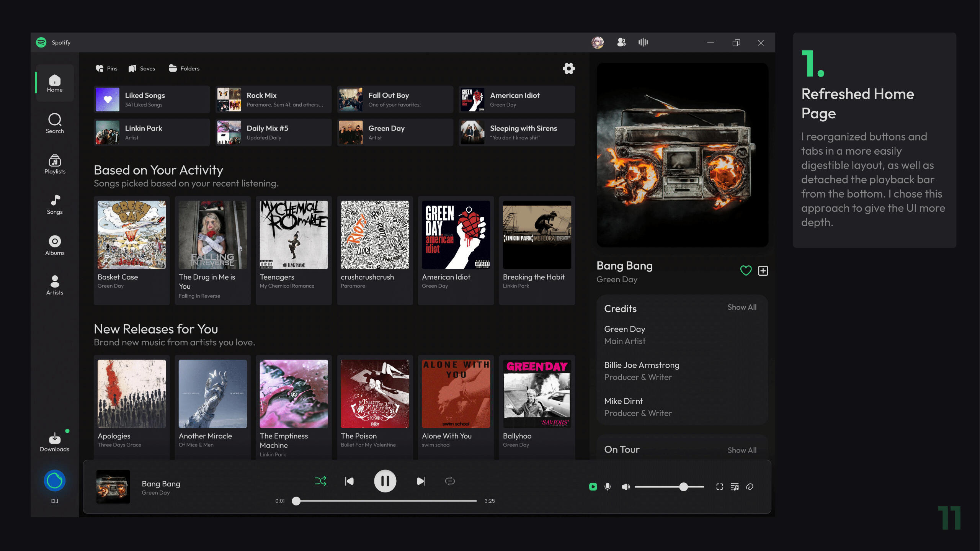Switch to the Saves tab
This screenshot has height=551, width=980.
[x=142, y=69]
